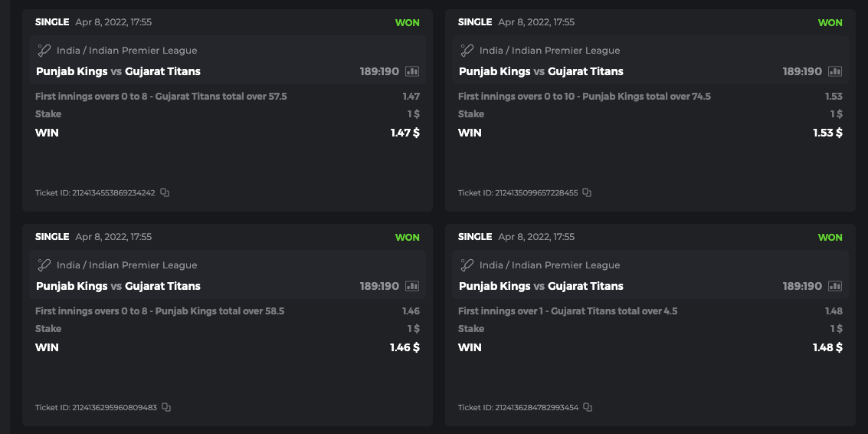
Task: Open match statistics icon for over 4.5 bet
Action: (x=835, y=286)
